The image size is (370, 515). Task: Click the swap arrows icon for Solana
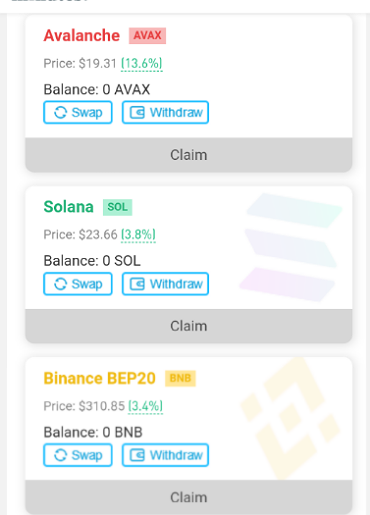coord(60,284)
